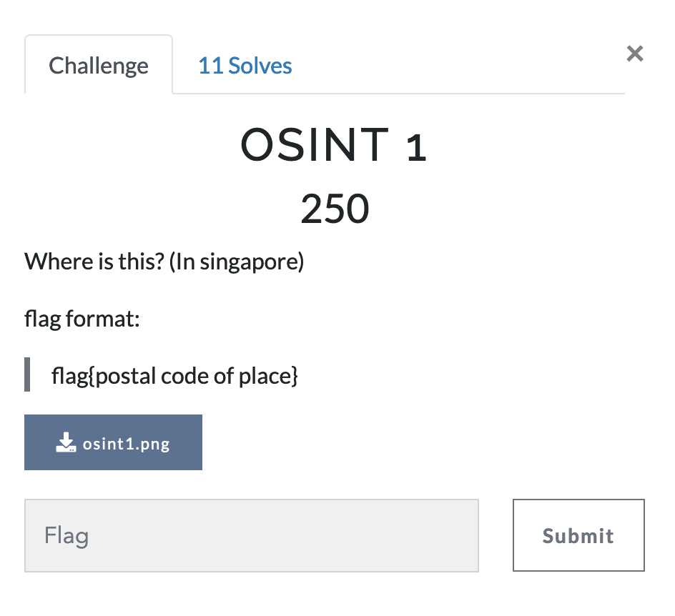This screenshot has height=616, width=675.
Task: Switch to the 11 Solves tab
Action: (245, 66)
